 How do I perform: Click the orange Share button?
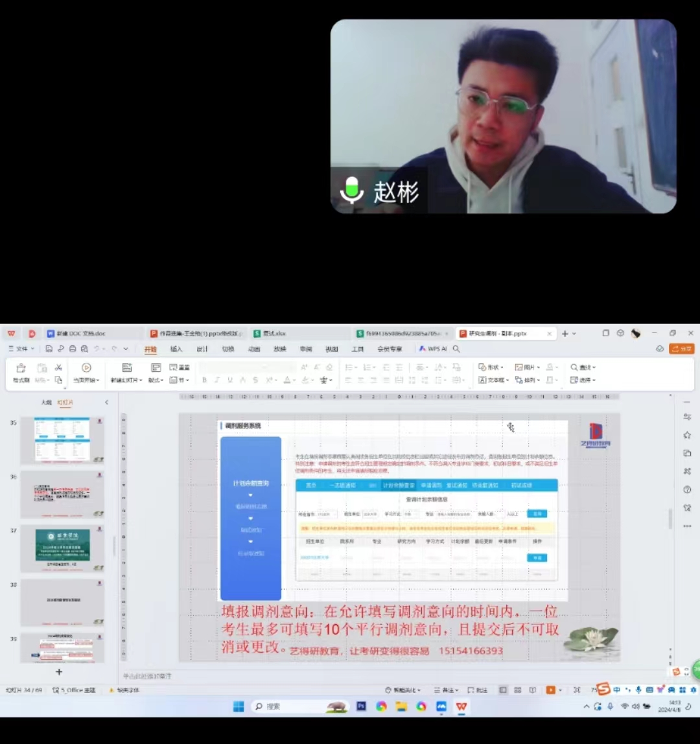[682, 349]
